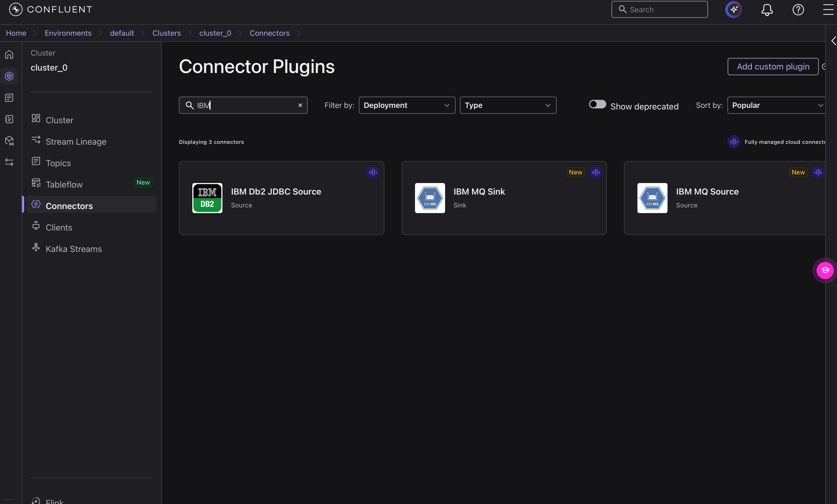The image size is (837, 504).
Task: Go to cluster_0 breadcrumb
Action: click(215, 33)
